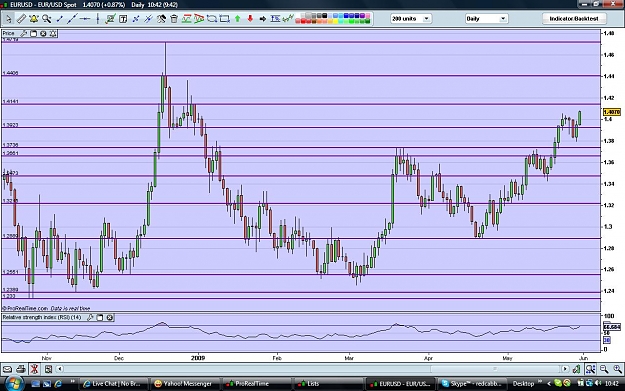Select the cursor pointer tool
Image resolution: width=625 pixels, height=391 pixels.
point(8,18)
